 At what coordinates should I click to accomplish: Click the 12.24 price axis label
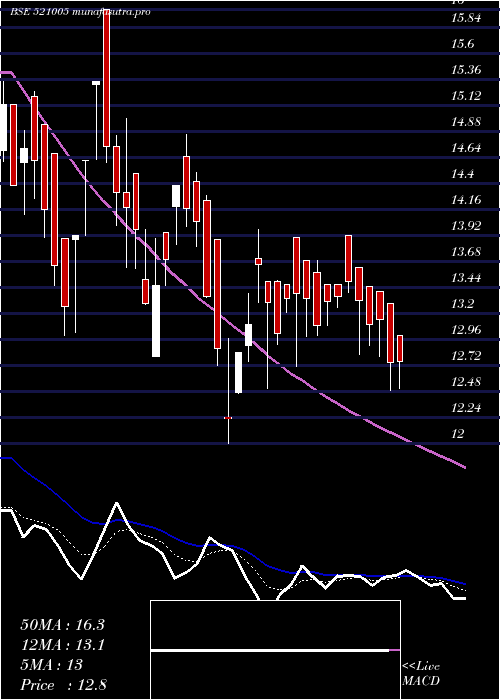click(467, 407)
